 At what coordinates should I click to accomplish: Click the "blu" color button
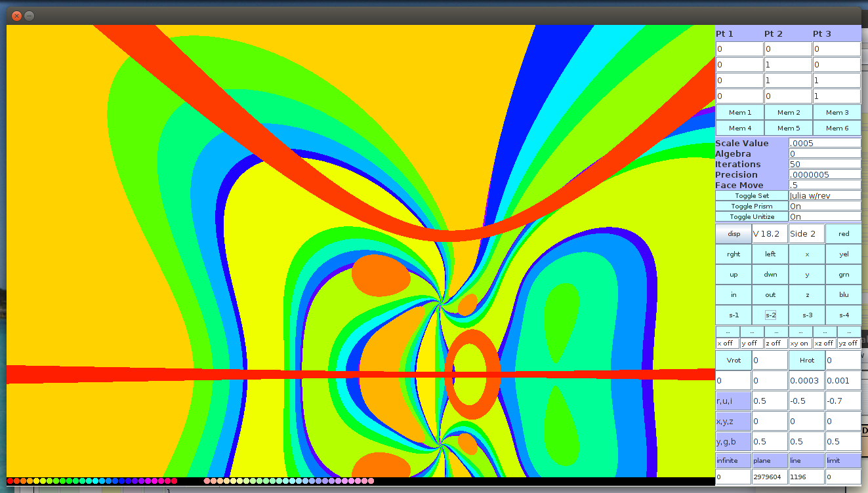844,295
